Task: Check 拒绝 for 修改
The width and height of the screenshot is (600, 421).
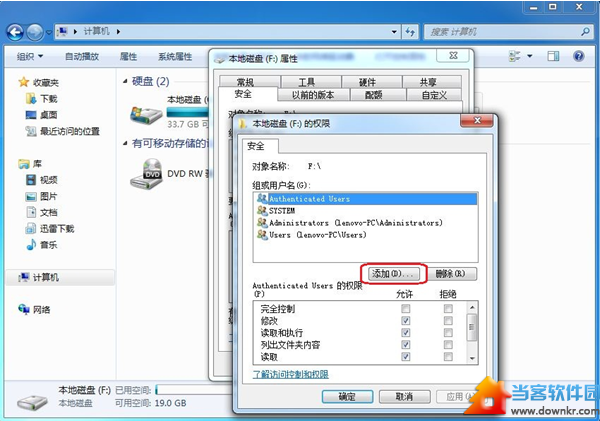Action: click(x=448, y=320)
